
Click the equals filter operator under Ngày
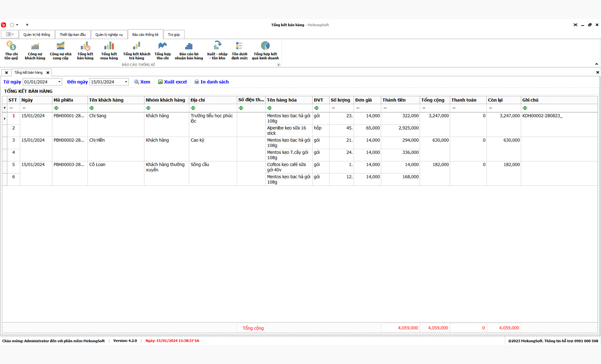click(x=24, y=108)
